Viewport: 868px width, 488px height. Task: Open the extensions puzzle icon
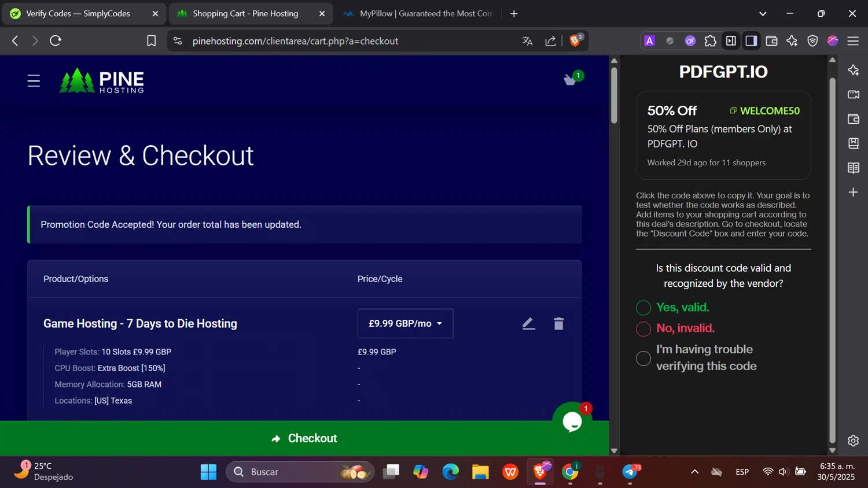pyautogui.click(x=711, y=40)
